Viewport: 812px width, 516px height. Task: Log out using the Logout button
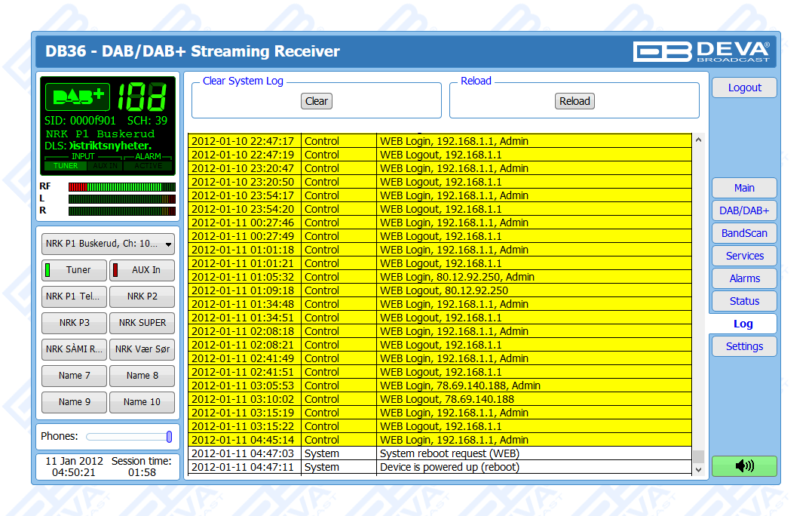[744, 88]
